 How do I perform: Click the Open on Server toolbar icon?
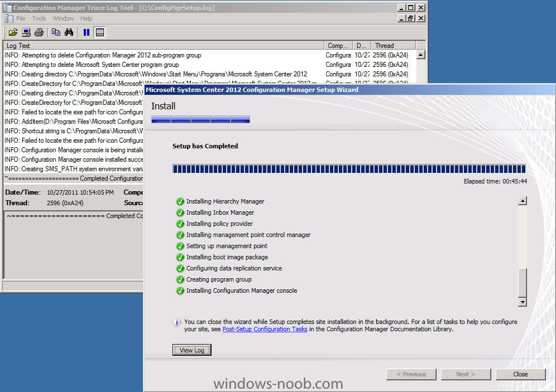(x=26, y=32)
